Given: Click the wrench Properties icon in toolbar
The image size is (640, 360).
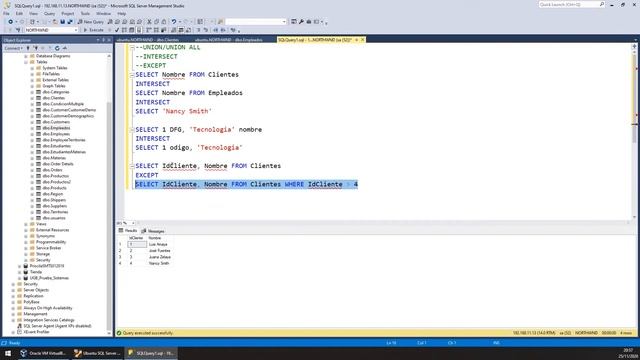Looking at the screenshot, I should 301,22.
